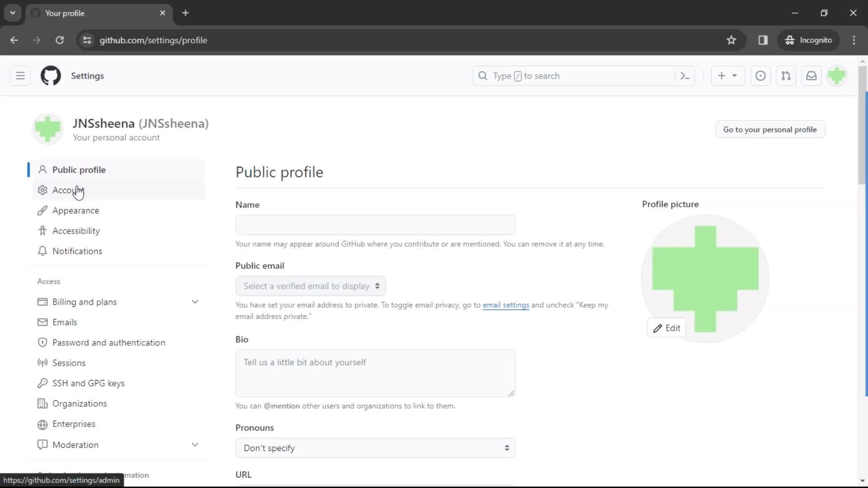Image resolution: width=868 pixels, height=488 pixels.
Task: Click Go to your personal profile button
Action: tap(769, 129)
